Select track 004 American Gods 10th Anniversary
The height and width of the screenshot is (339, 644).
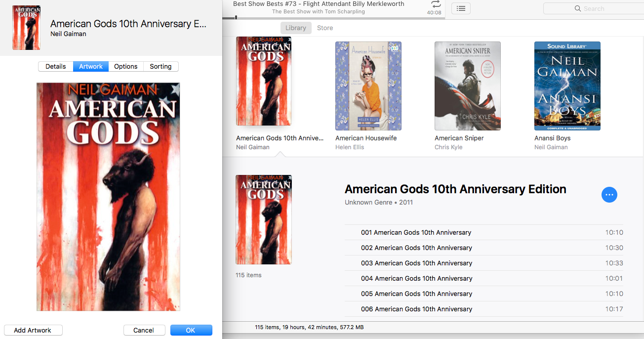484,278
